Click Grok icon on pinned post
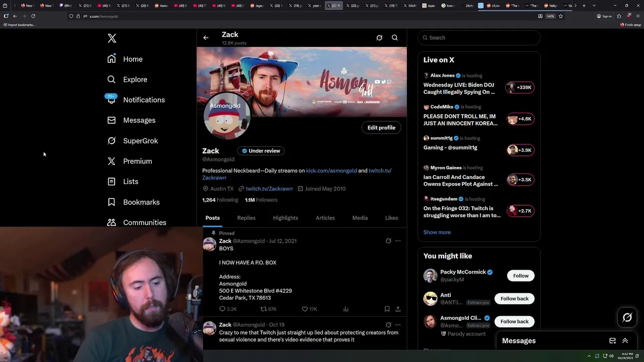Screen dimensions: 644x362 (388, 241)
